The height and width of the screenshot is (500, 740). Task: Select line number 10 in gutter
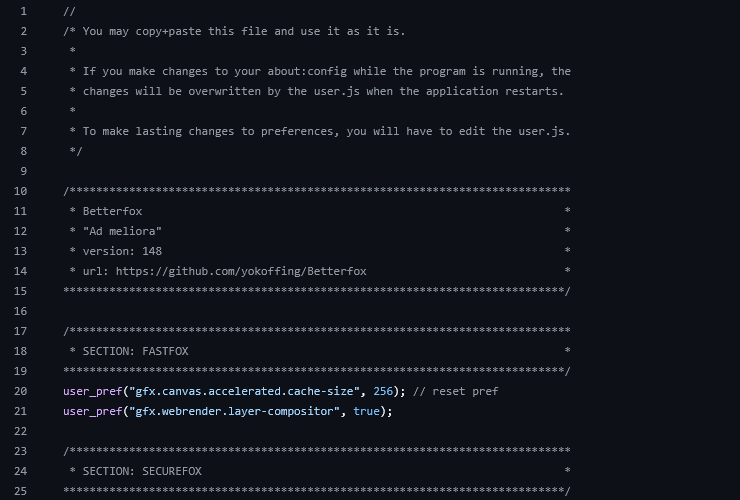click(20, 191)
